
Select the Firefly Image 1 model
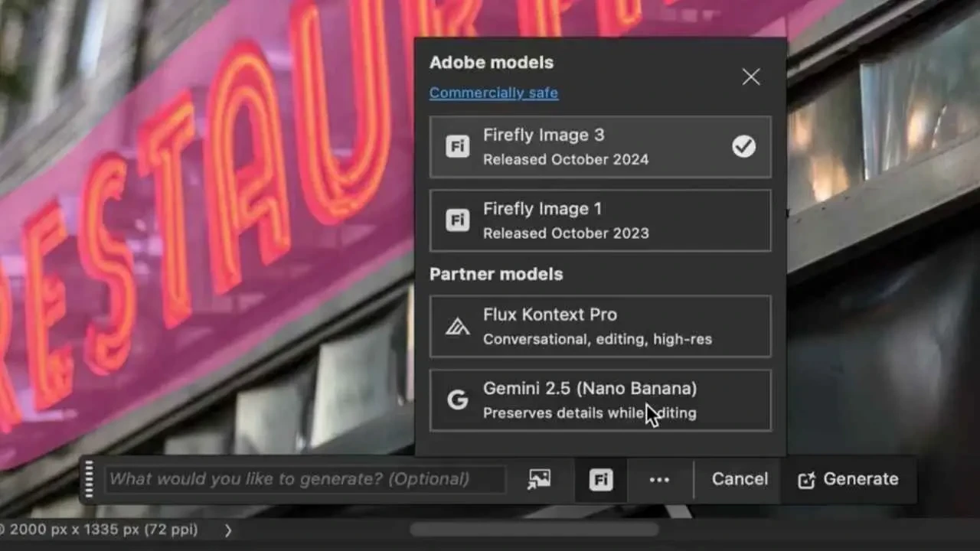click(599, 220)
